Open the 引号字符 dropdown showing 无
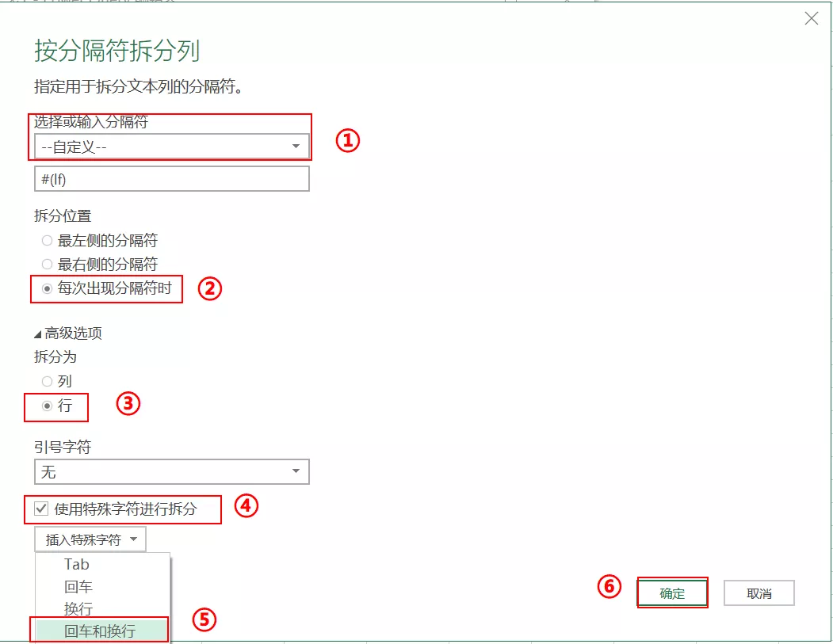The width and height of the screenshot is (833, 644). pyautogui.click(x=170, y=471)
